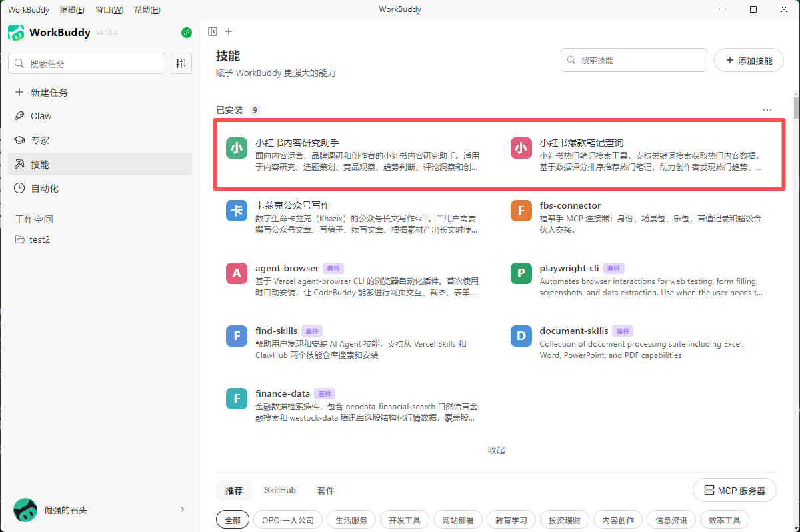Click the 小红书内容研究助手 green icon
Image resolution: width=800 pixels, height=532 pixels.
click(x=237, y=148)
